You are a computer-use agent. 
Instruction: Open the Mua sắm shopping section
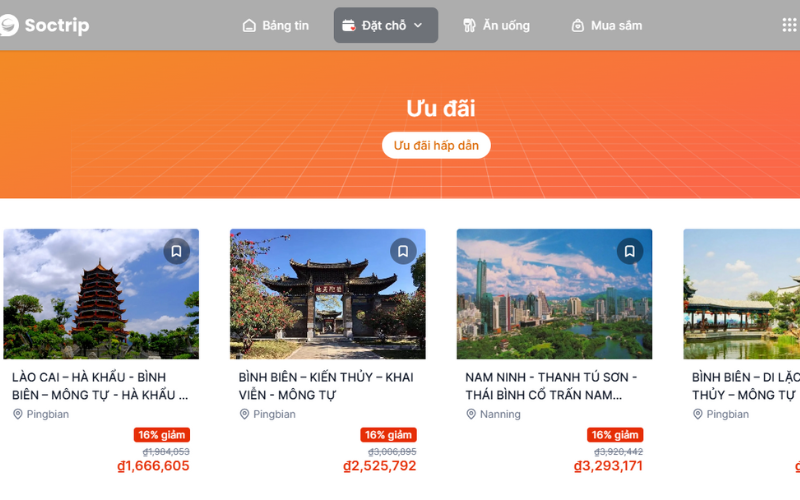click(x=607, y=25)
